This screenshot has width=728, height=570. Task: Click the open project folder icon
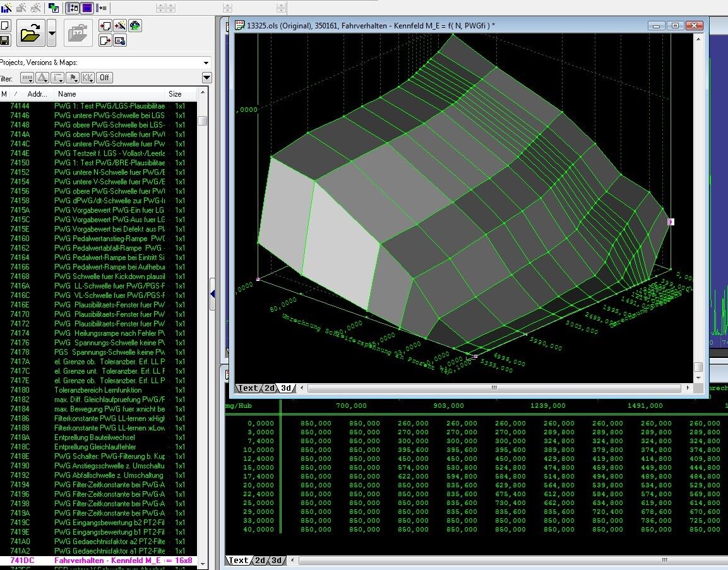30,33
